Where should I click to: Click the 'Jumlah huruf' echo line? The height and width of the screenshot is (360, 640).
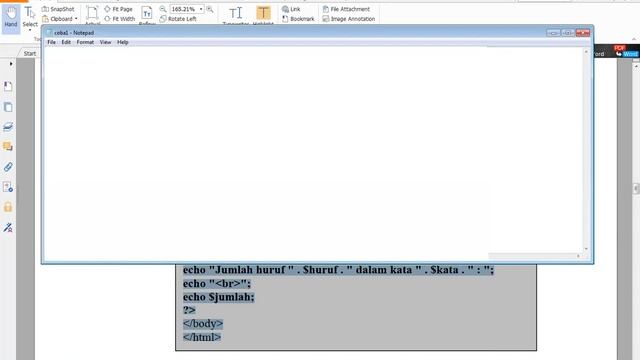(x=338, y=270)
